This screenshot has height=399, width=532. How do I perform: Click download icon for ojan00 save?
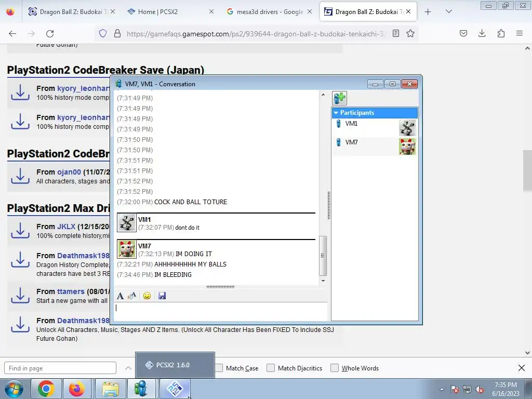(x=20, y=176)
